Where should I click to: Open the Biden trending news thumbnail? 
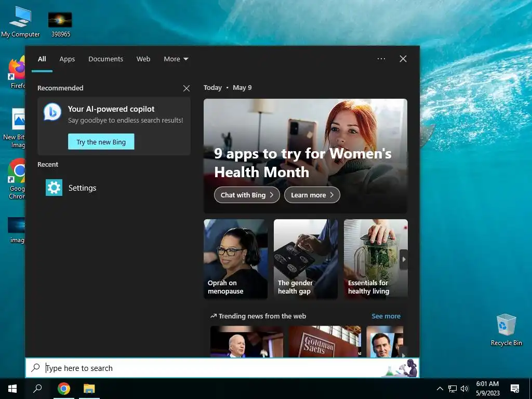point(247,341)
